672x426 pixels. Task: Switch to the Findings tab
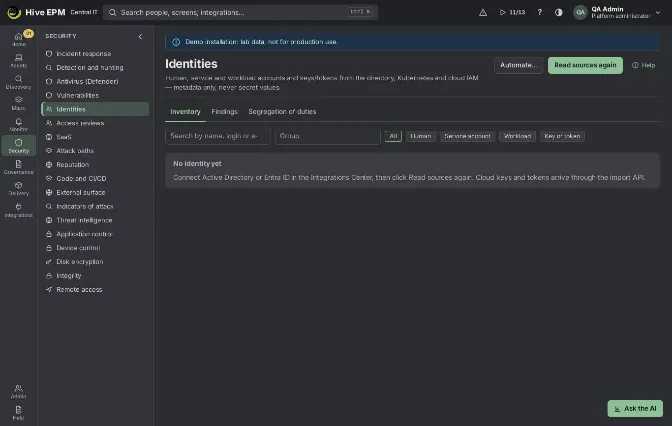(x=224, y=111)
